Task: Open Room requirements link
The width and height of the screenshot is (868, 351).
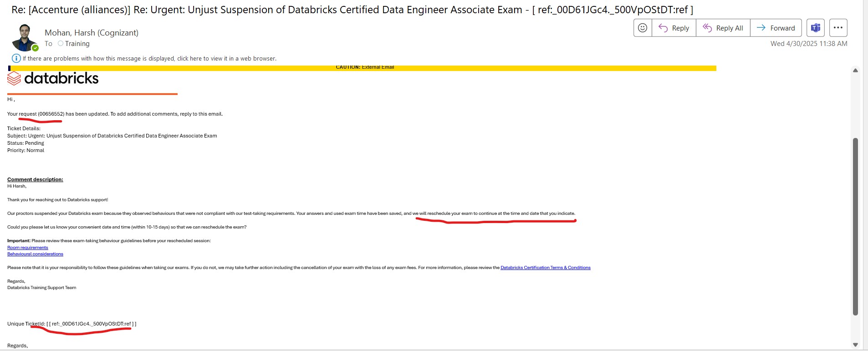Action: 28,248
